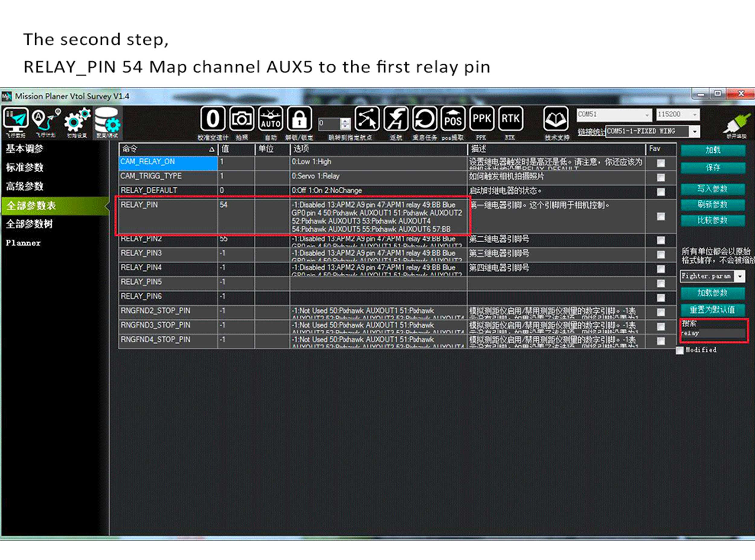
Task: Click the PPK toolbar icon
Action: (x=481, y=119)
